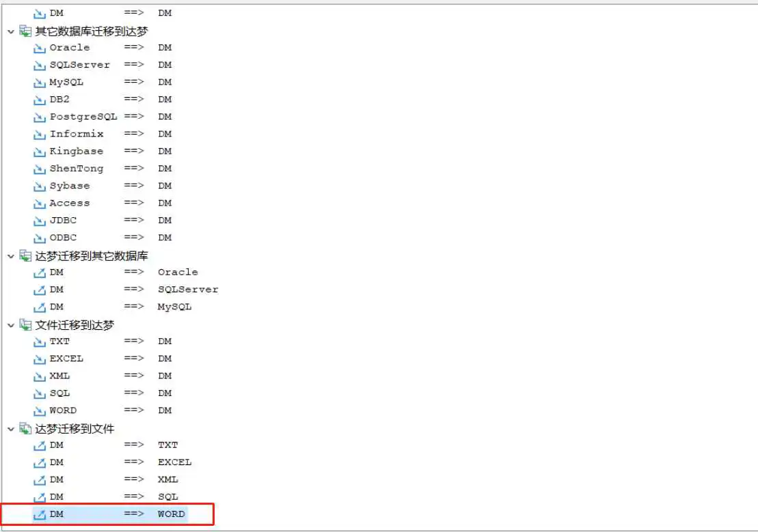Click the import icon for ShenTong ==> DM
Viewport: 758px width, 532px height.
[40, 169]
